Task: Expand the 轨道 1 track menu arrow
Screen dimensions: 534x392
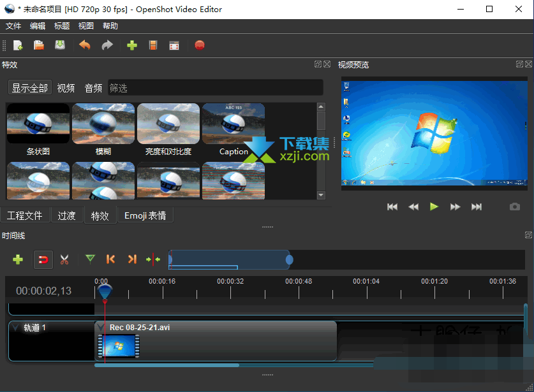Action: 15,328
